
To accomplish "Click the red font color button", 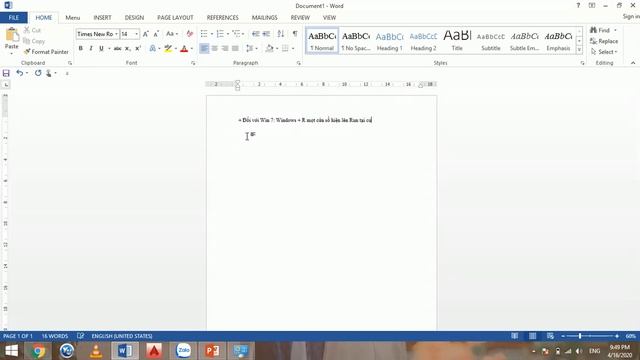I will (184, 49).
